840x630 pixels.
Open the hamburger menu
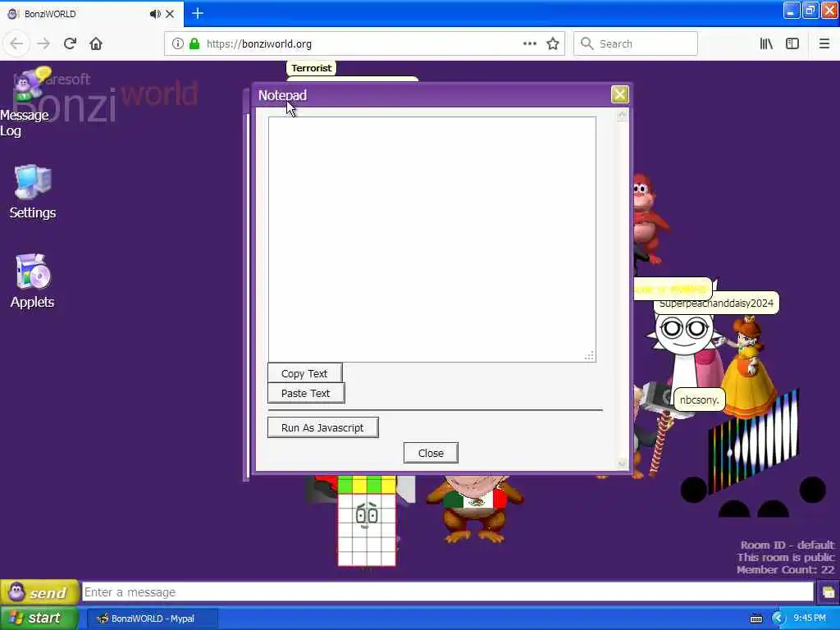[824, 43]
